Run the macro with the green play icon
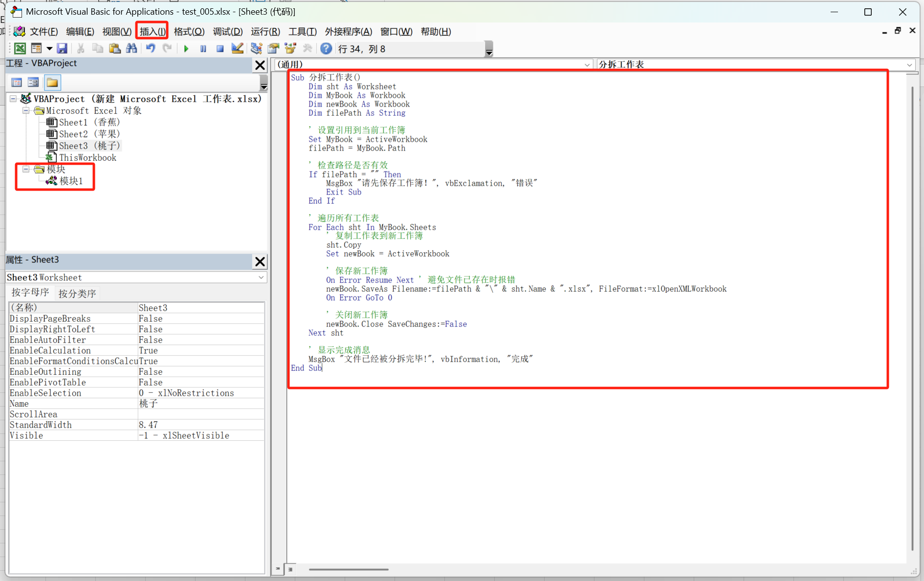The height and width of the screenshot is (581, 924). [x=186, y=48]
